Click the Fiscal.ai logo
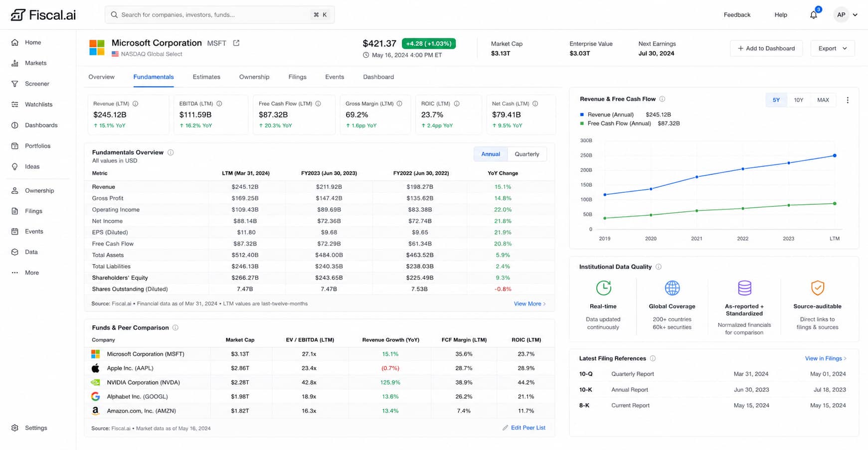This screenshot has height=450, width=868. tap(43, 15)
